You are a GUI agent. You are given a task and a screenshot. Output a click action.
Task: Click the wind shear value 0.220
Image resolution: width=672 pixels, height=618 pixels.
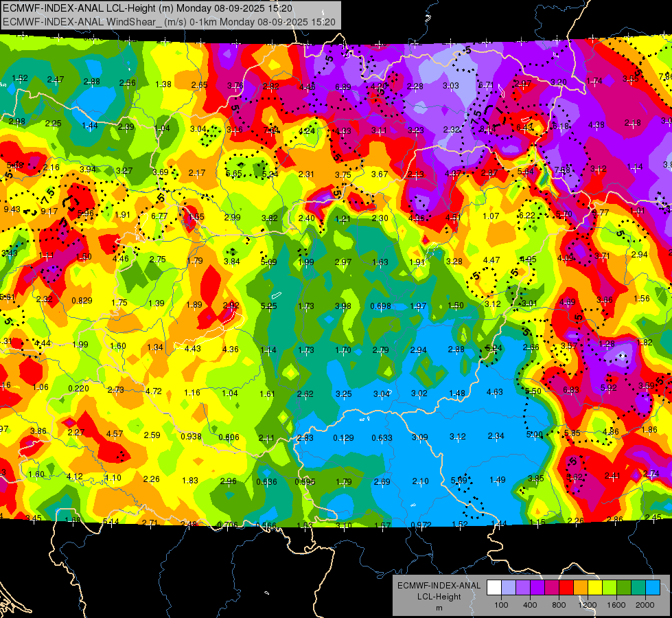(78, 389)
